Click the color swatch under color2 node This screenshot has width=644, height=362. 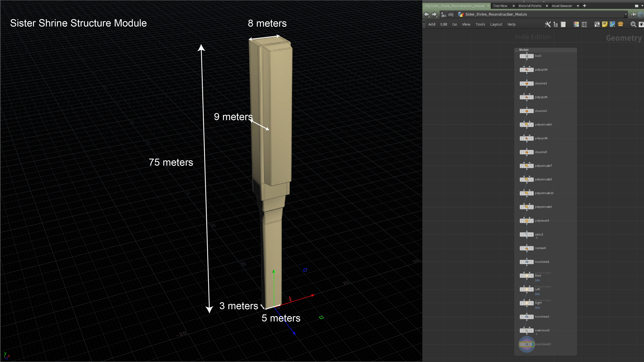(537, 238)
